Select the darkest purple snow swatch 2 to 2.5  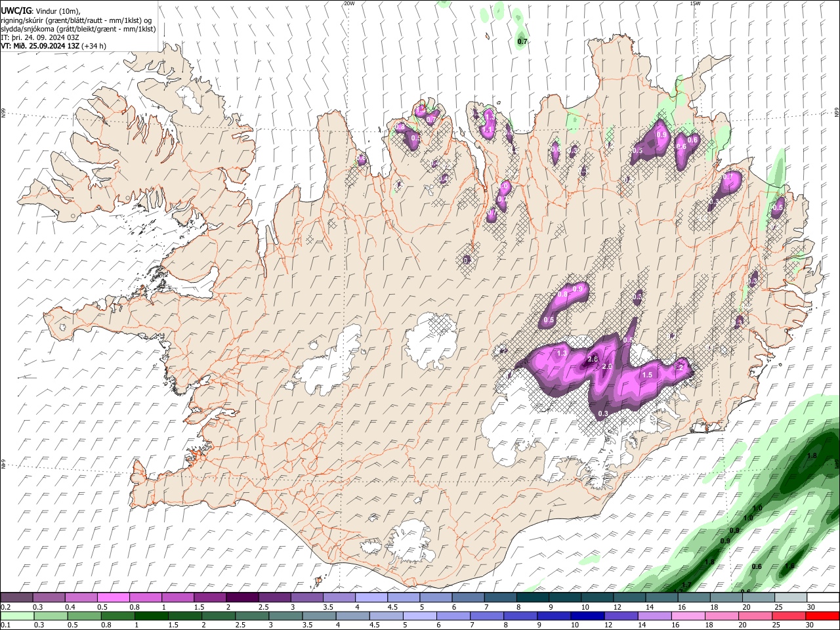(x=242, y=597)
